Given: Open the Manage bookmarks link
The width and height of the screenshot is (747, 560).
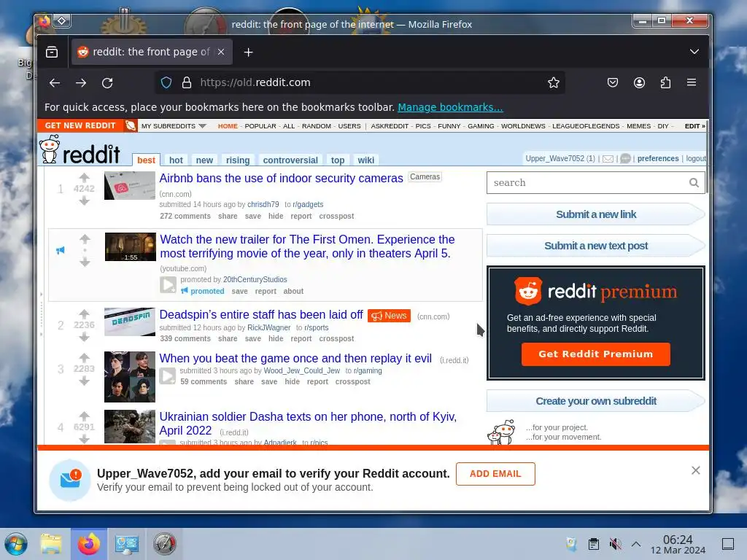Looking at the screenshot, I should coord(450,107).
